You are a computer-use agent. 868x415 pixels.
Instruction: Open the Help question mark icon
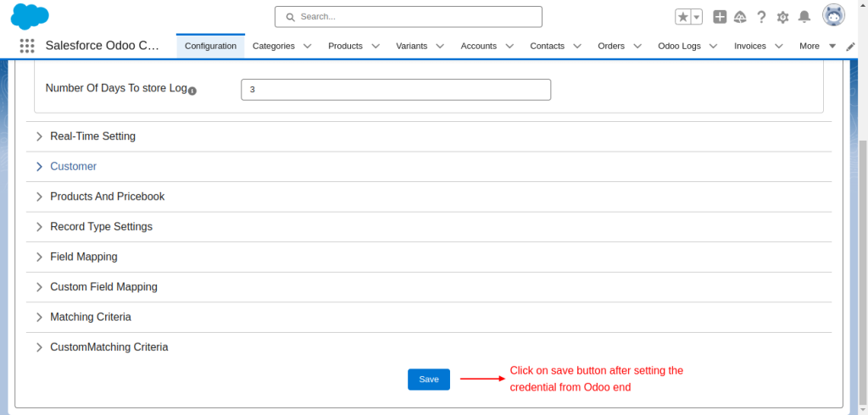tap(761, 17)
